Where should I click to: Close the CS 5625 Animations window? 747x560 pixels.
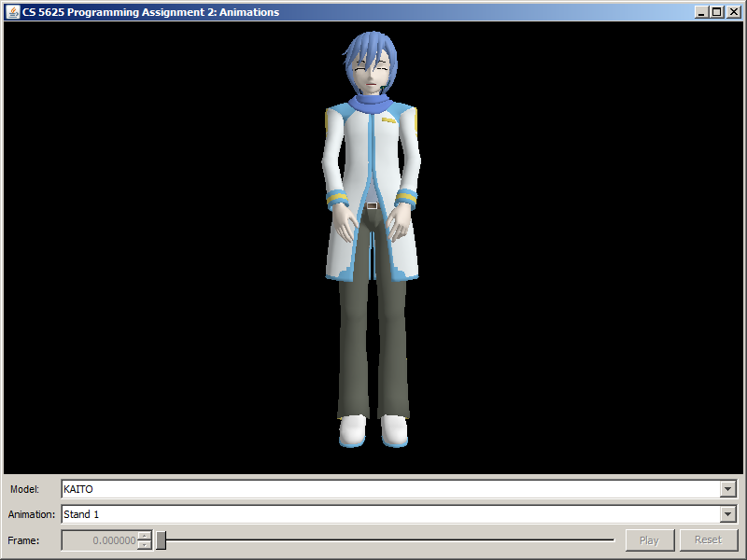pos(731,12)
